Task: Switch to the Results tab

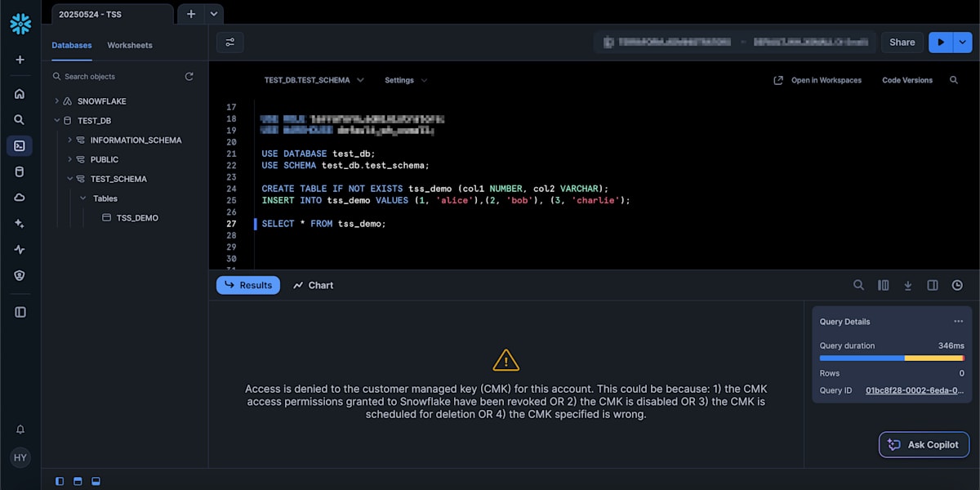Action: coord(248,285)
